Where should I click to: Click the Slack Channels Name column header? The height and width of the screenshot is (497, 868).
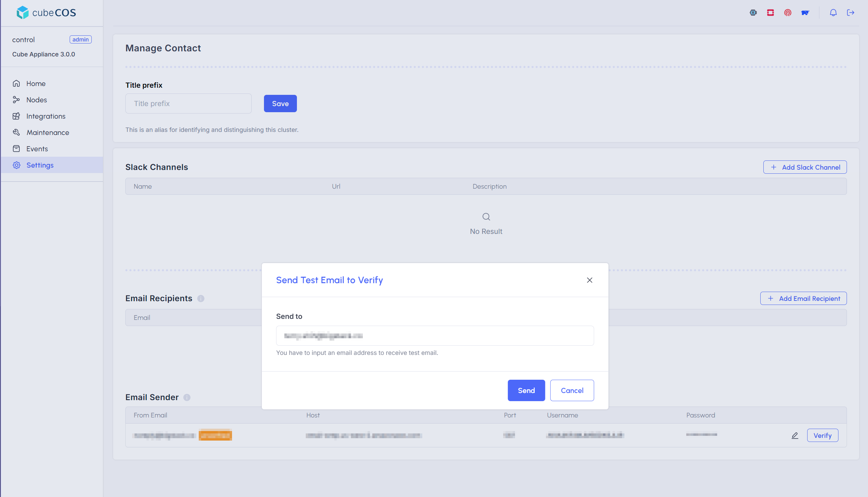coord(143,186)
